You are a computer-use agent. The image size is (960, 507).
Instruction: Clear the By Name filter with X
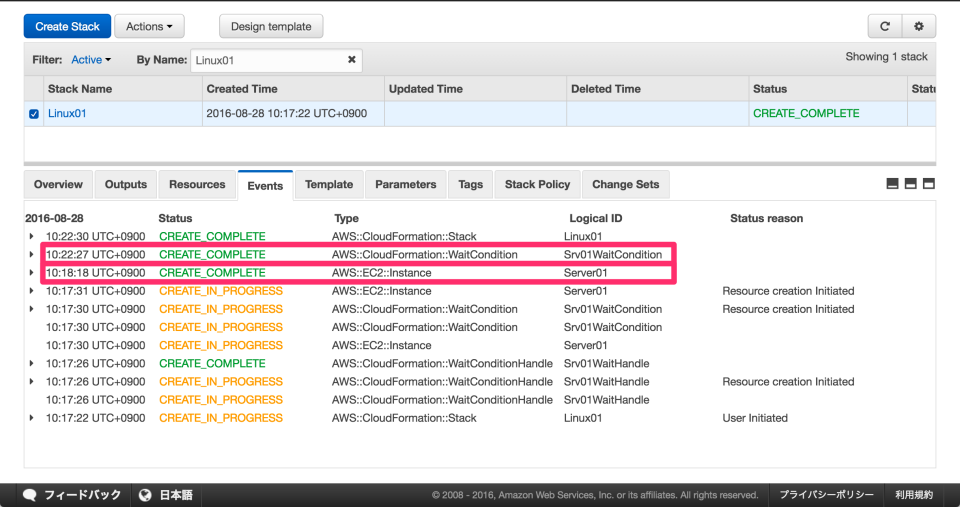[351, 59]
